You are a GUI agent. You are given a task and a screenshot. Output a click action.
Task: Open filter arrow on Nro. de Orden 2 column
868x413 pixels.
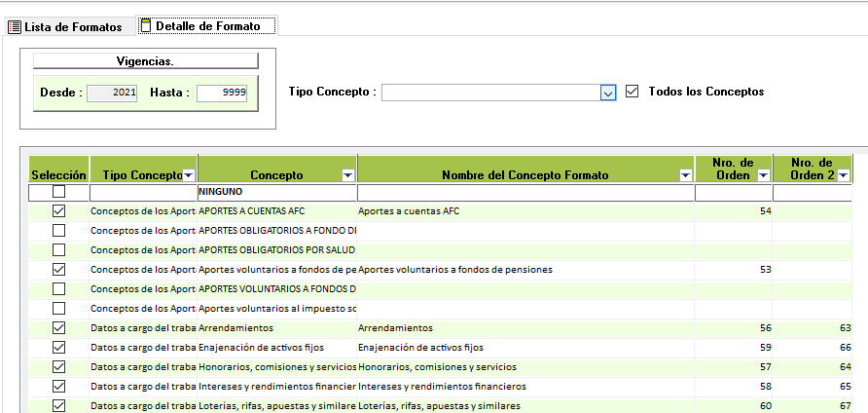(844, 175)
